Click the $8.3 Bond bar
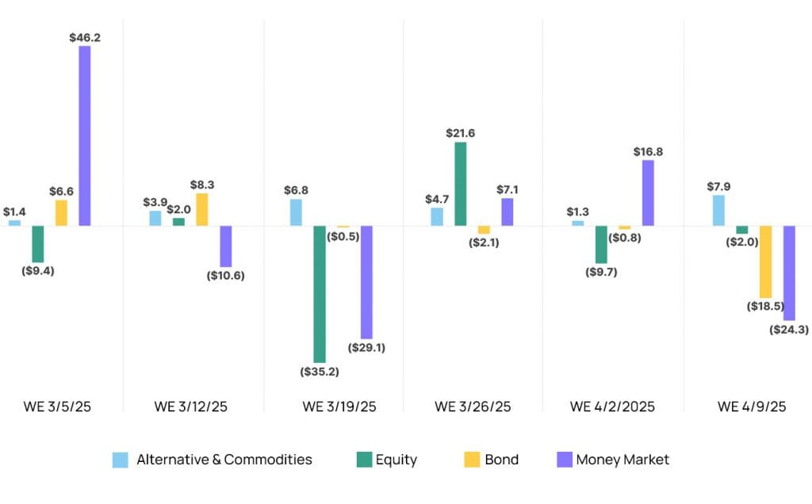Viewport: 812px width, 504px height. (x=202, y=209)
